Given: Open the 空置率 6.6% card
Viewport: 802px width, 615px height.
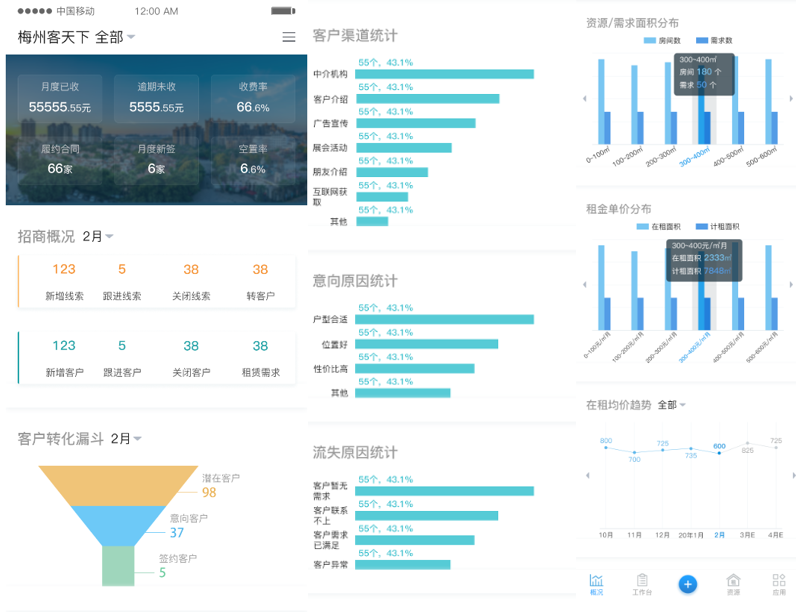Looking at the screenshot, I should click(x=253, y=160).
